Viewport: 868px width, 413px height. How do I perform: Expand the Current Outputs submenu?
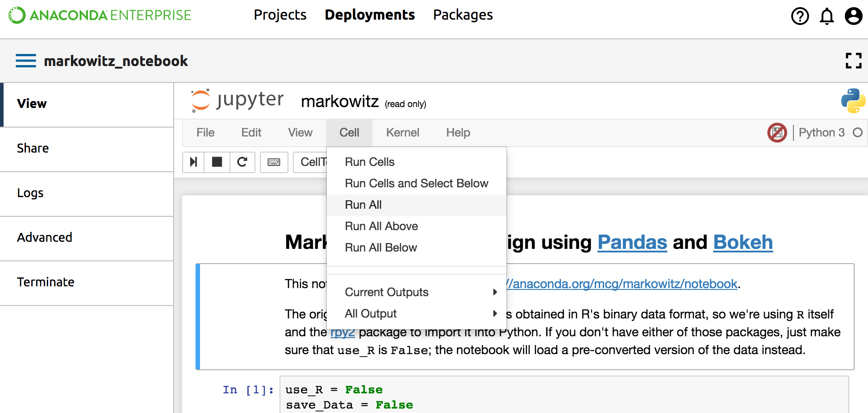point(420,292)
